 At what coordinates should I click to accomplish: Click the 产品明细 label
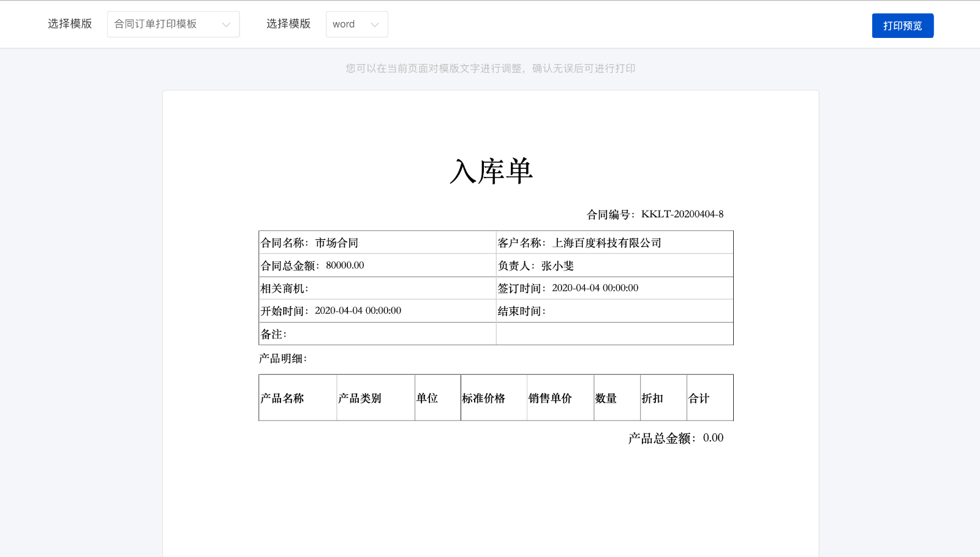[x=283, y=359]
